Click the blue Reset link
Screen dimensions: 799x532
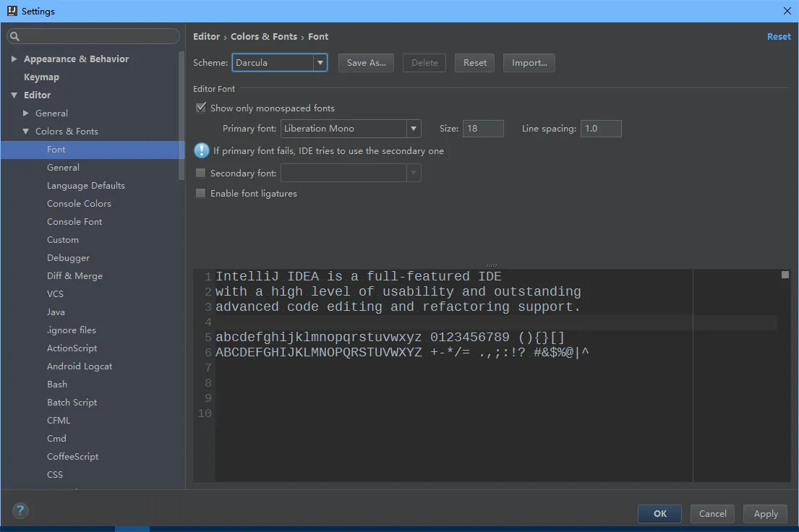coord(779,36)
